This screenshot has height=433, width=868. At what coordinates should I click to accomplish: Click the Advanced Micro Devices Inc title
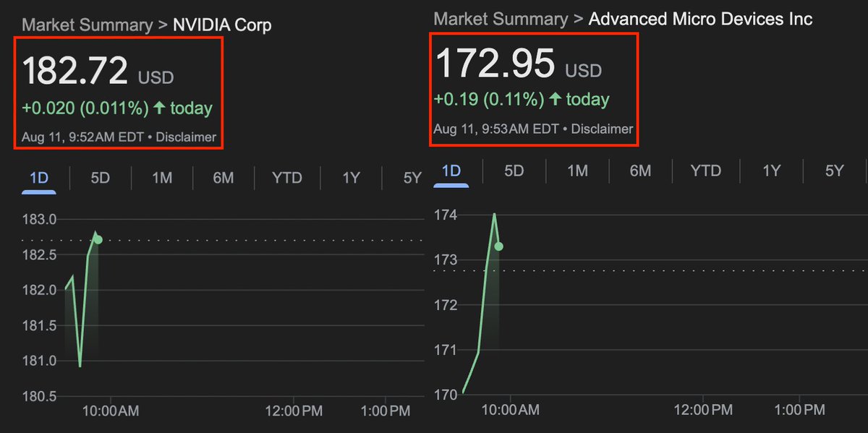tap(700, 18)
